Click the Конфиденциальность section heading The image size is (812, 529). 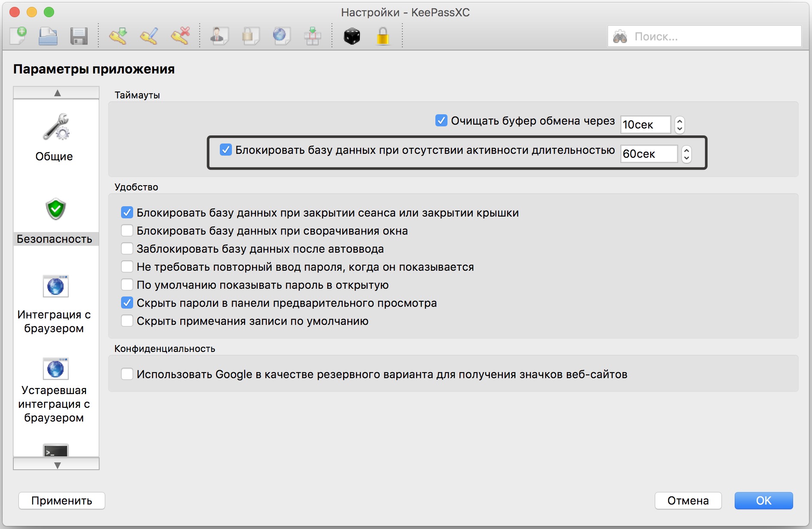pos(164,349)
